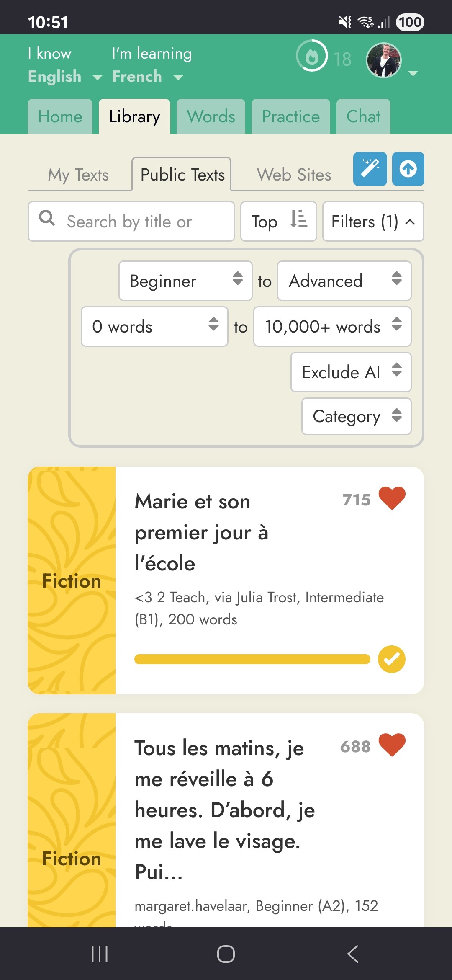Like the Marie et son premier jour text
The height and width of the screenshot is (980, 452).
coord(392,498)
